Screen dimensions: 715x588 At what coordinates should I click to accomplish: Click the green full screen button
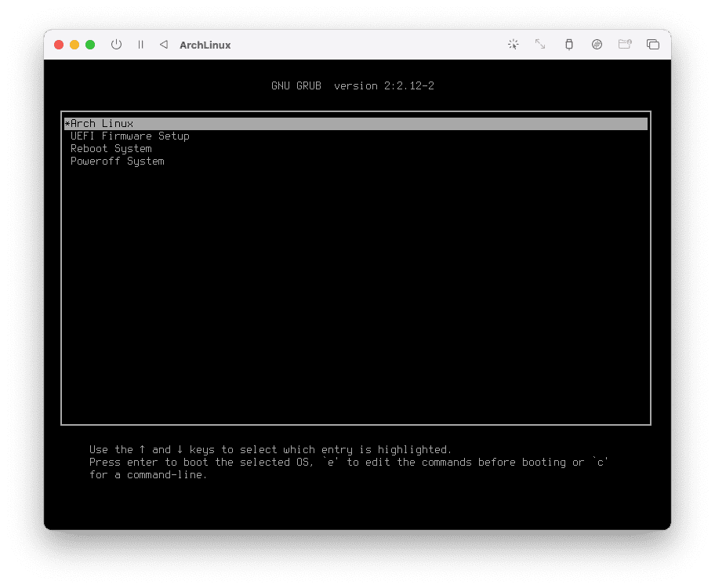tap(90, 45)
